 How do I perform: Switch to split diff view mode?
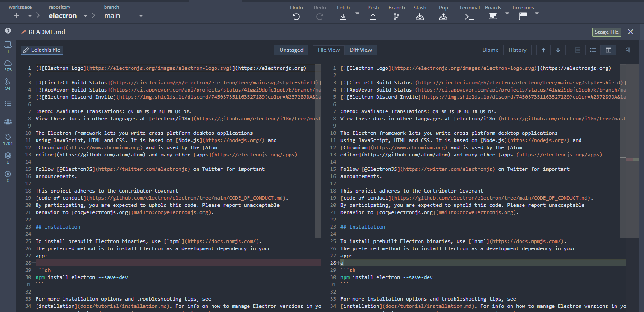click(x=608, y=50)
